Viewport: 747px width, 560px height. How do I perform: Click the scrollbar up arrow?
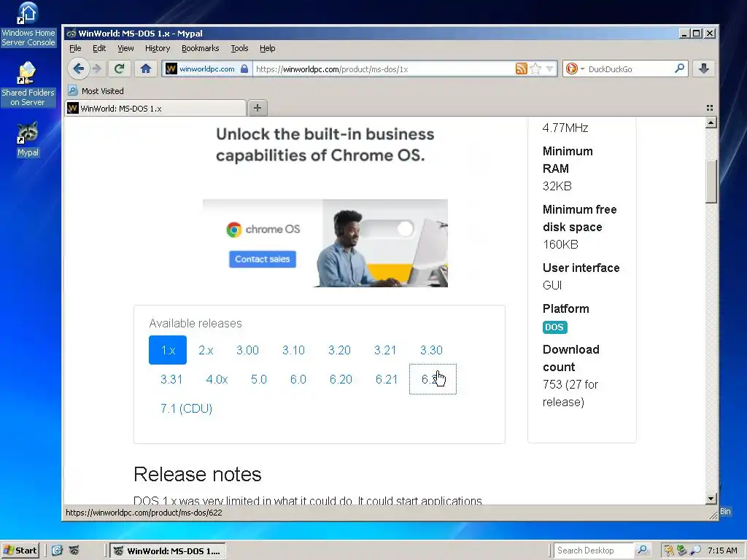tap(711, 122)
